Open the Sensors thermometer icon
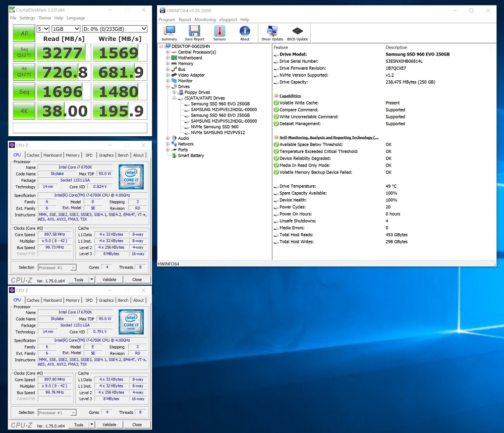Viewport: 504px width, 433px height. point(219,32)
